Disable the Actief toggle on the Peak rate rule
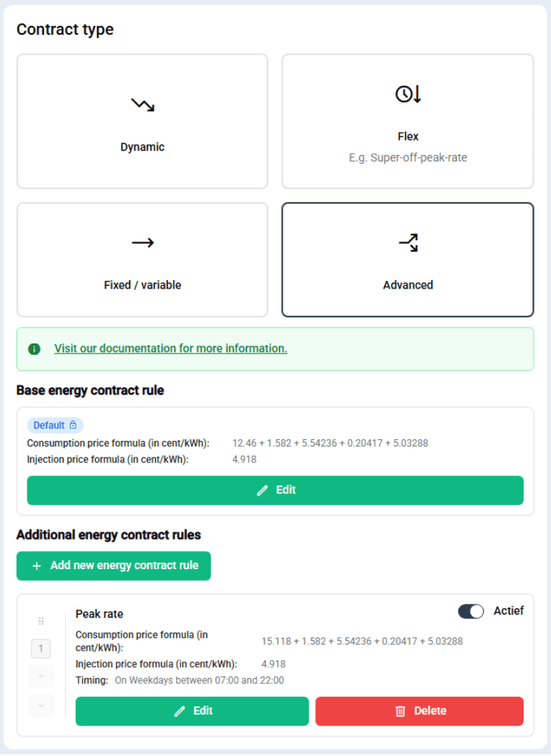 (x=471, y=611)
